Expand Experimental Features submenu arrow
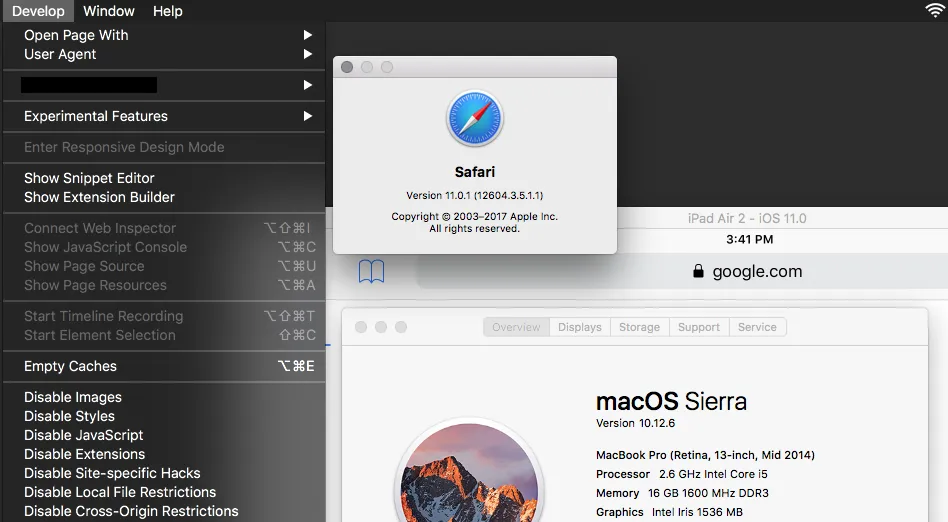948x522 pixels. point(308,116)
